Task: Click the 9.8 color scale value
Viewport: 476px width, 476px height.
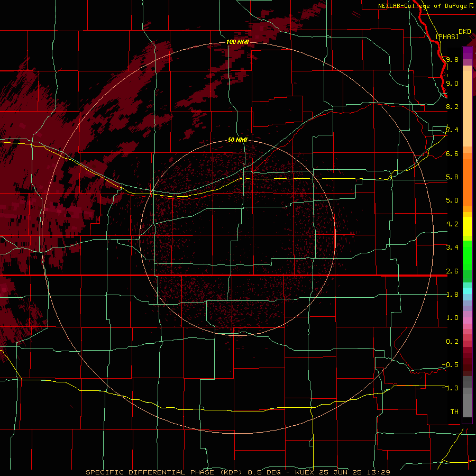Action: pos(452,59)
